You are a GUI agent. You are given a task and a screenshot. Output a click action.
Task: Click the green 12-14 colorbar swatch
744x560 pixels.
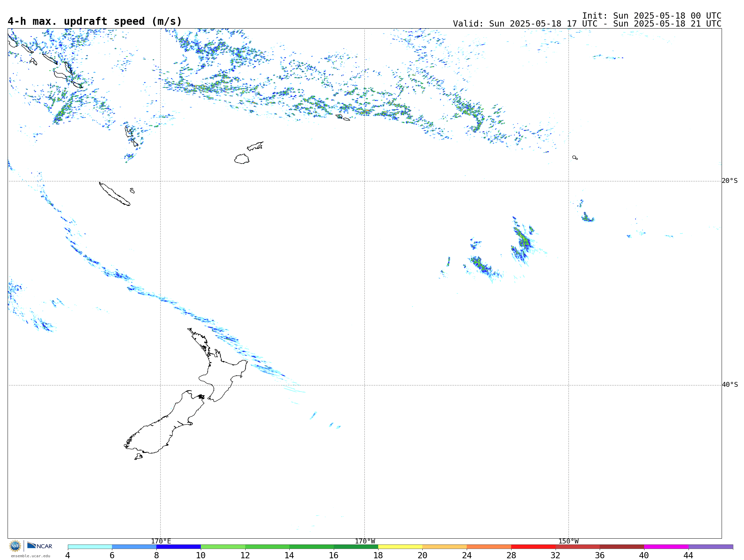267,547
